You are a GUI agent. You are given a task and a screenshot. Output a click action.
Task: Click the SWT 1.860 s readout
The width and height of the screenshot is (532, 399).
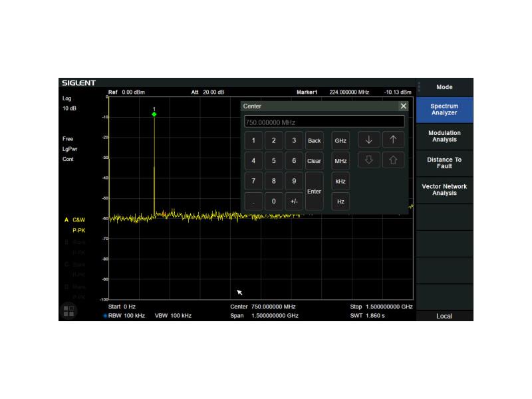pyautogui.click(x=368, y=316)
